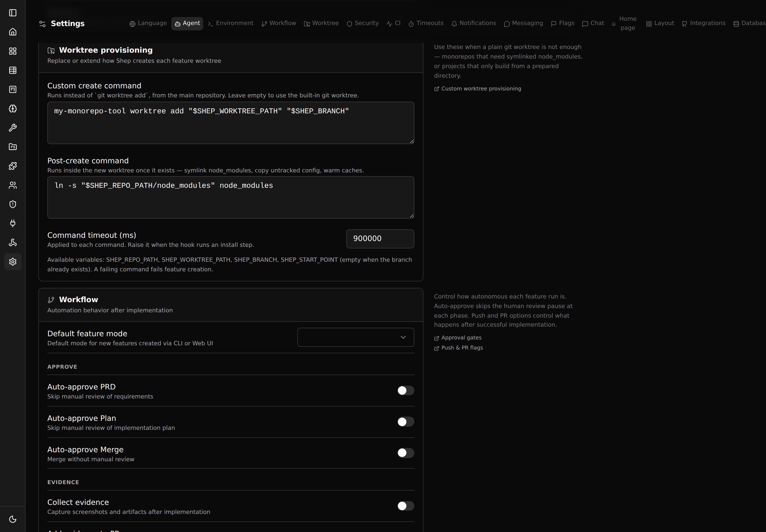Click external-link icon beside Push & PR flags
The width and height of the screenshot is (766, 532).
(437, 348)
